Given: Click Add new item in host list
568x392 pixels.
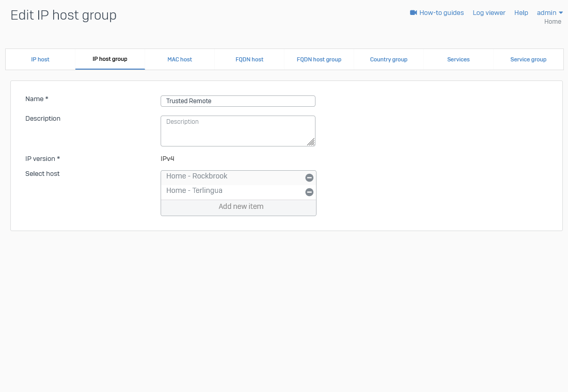Looking at the screenshot, I should pos(241,207).
